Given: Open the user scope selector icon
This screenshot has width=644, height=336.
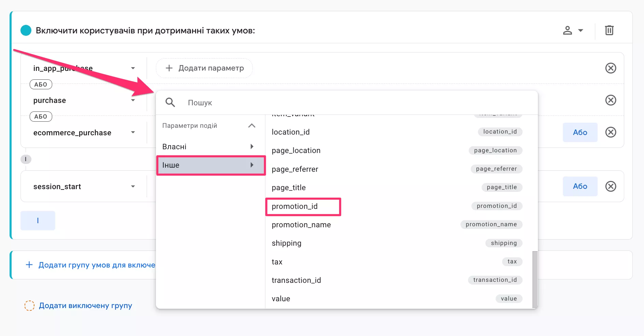Looking at the screenshot, I should [x=572, y=30].
